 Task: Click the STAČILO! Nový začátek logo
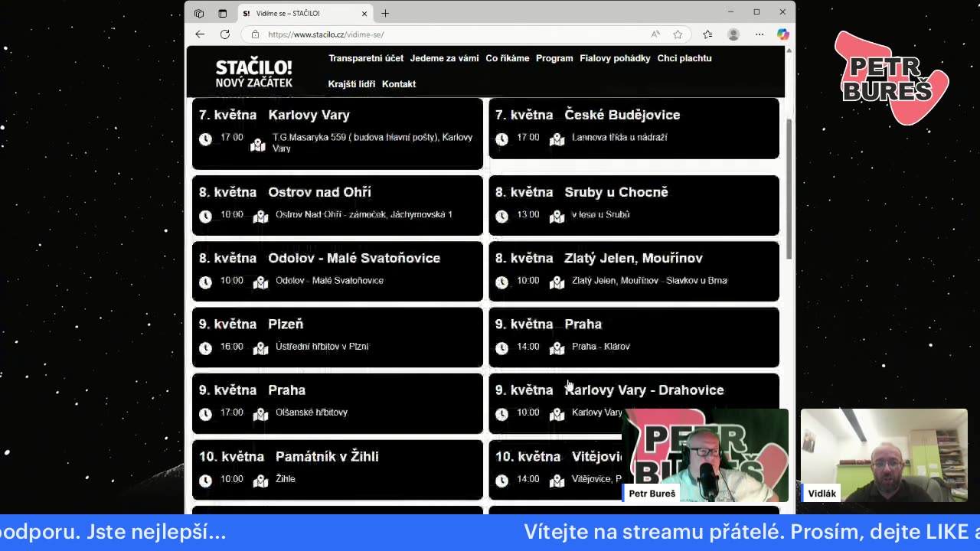point(253,73)
